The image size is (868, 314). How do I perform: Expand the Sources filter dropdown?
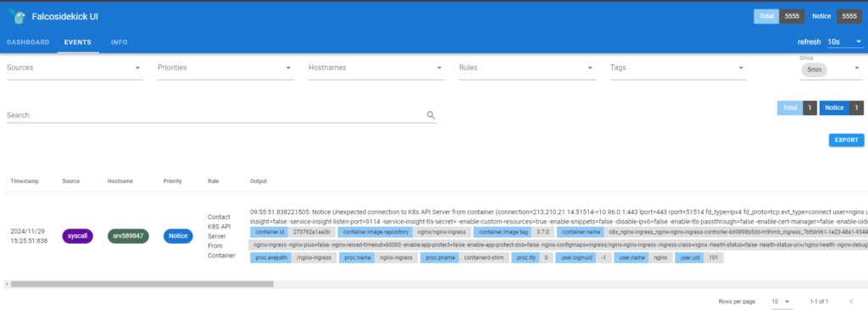pyautogui.click(x=75, y=68)
